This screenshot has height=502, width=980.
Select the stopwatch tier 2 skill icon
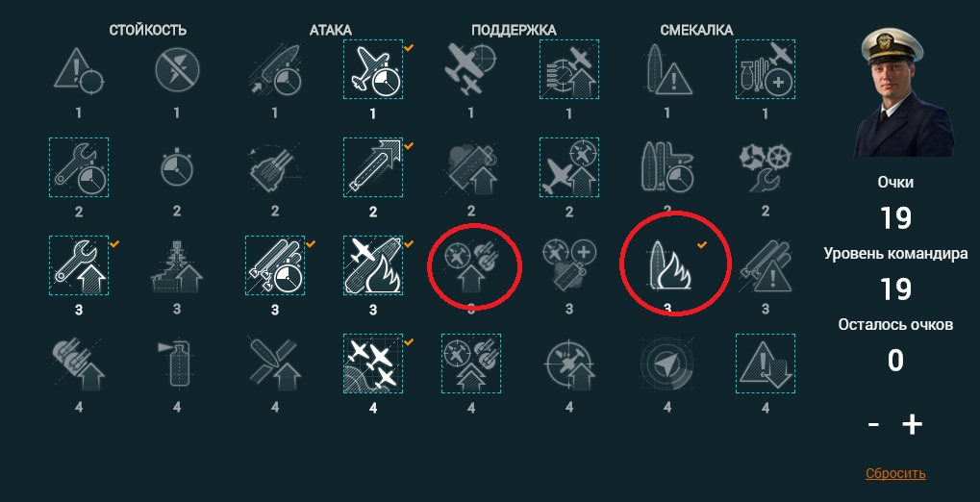point(177,167)
